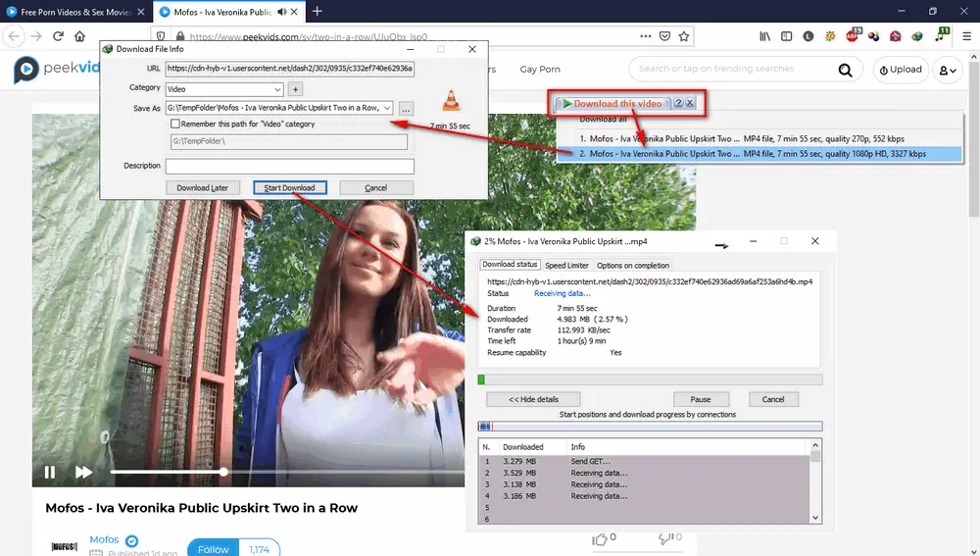
Task: Click the Description input field
Action: (289, 166)
